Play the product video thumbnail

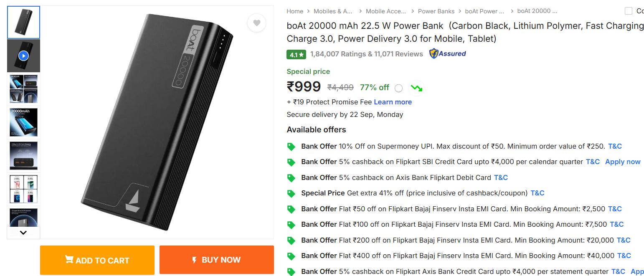[23, 56]
